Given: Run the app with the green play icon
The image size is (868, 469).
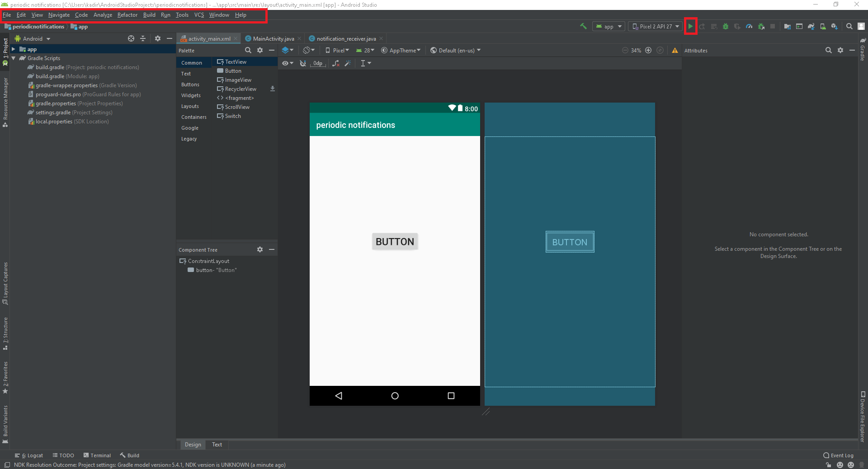Looking at the screenshot, I should 690,26.
